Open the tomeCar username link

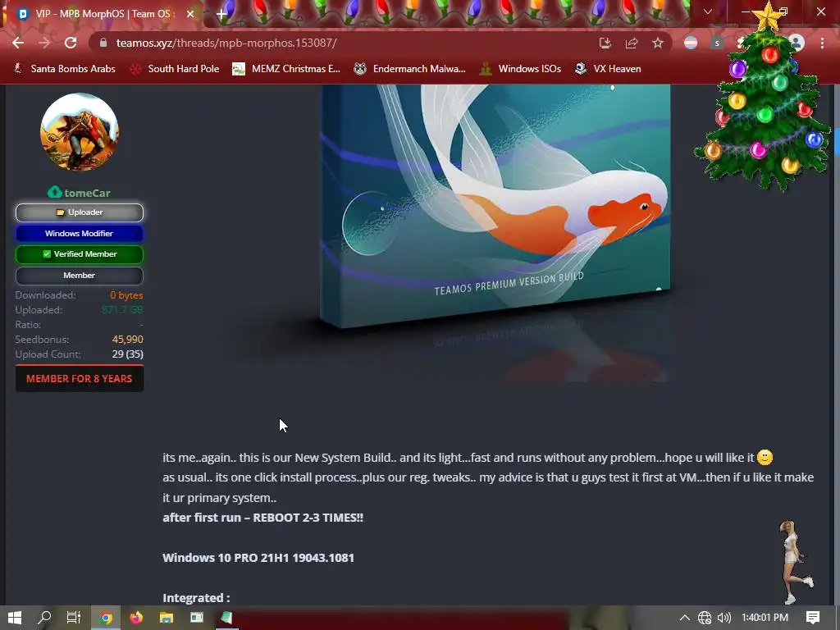(x=87, y=193)
